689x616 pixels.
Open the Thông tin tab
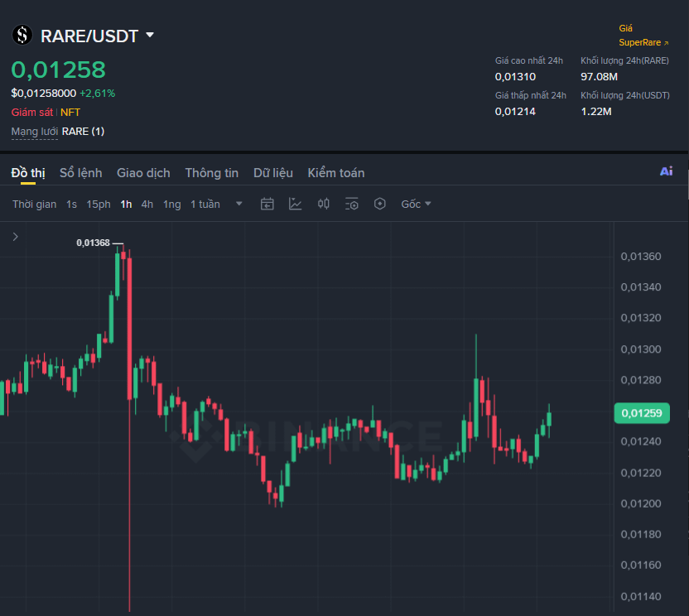[212, 173]
